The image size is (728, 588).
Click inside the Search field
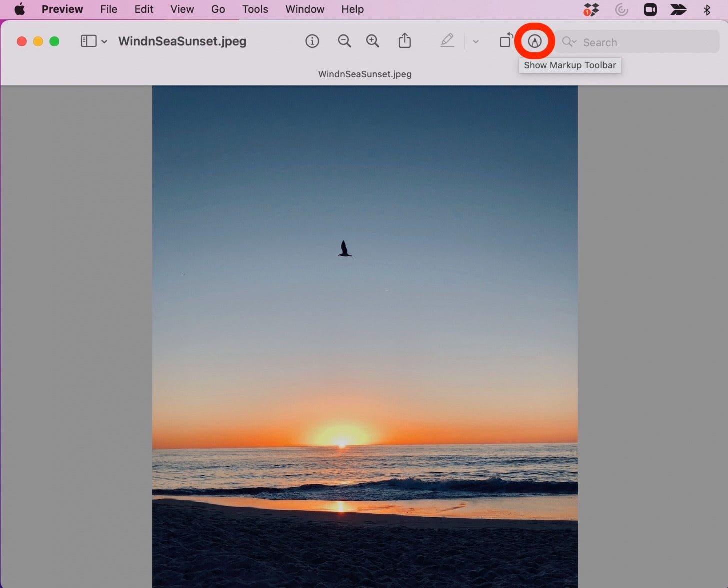635,42
